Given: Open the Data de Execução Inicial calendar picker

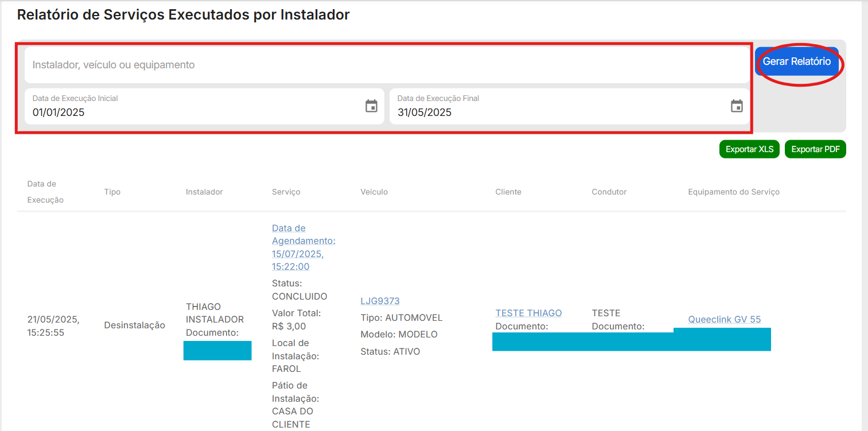Looking at the screenshot, I should click(x=371, y=106).
